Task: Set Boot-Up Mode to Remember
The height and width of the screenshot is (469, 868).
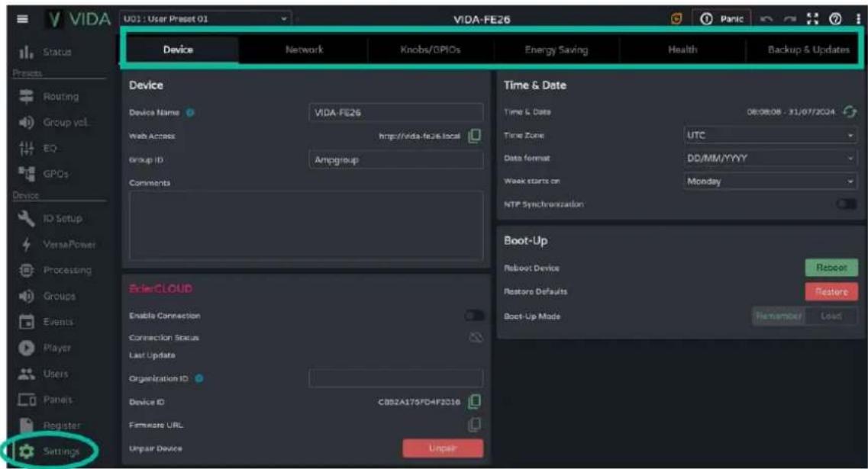Action: click(779, 316)
